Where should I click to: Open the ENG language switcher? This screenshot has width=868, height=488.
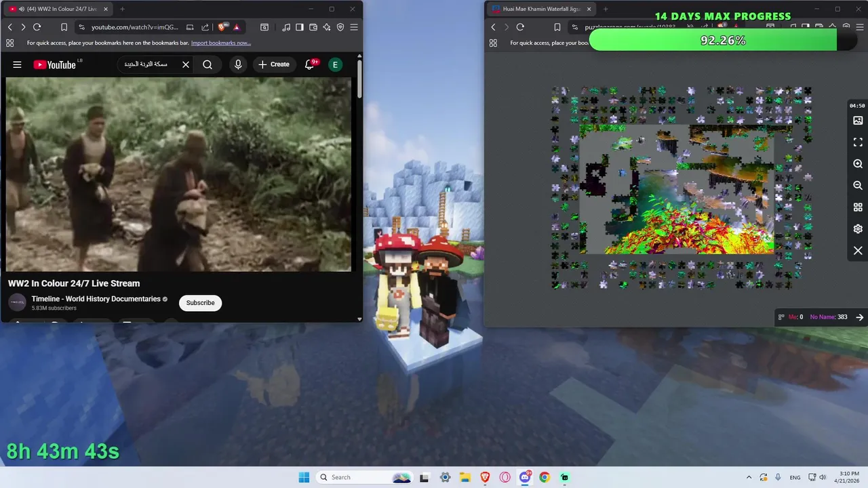pos(795,477)
